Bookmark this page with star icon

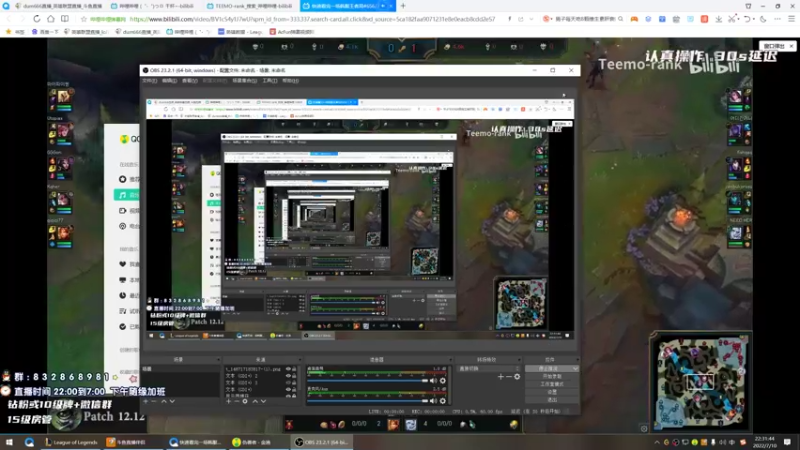coord(84,19)
